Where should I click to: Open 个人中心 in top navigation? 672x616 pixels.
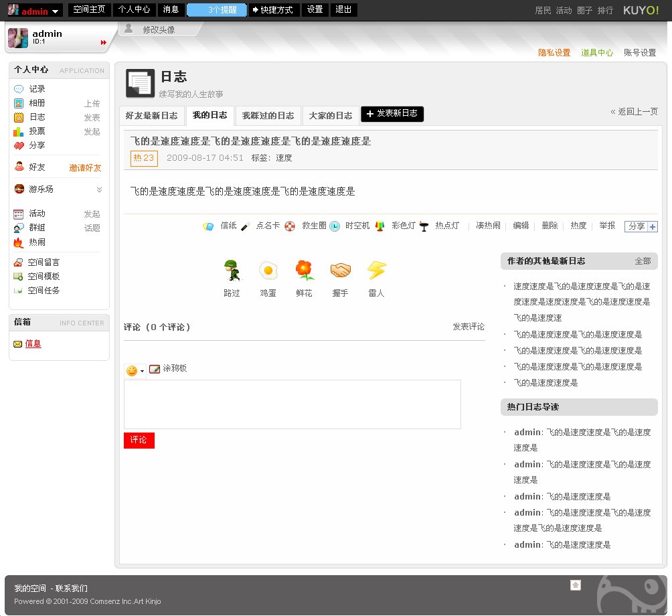[134, 9]
